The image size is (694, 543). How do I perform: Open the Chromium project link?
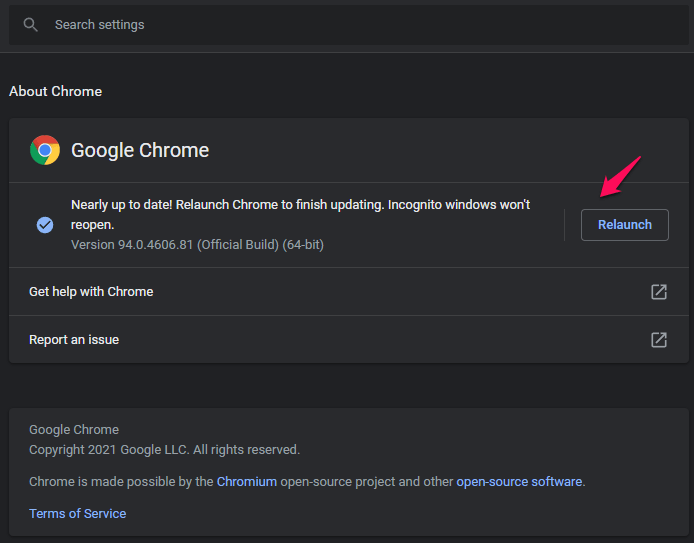pyautogui.click(x=247, y=481)
